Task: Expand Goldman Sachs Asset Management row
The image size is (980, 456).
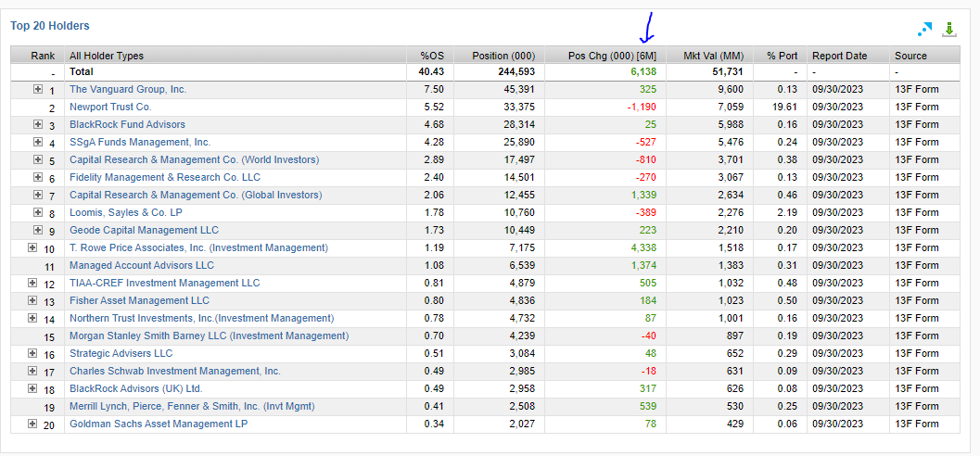Action: (32, 424)
